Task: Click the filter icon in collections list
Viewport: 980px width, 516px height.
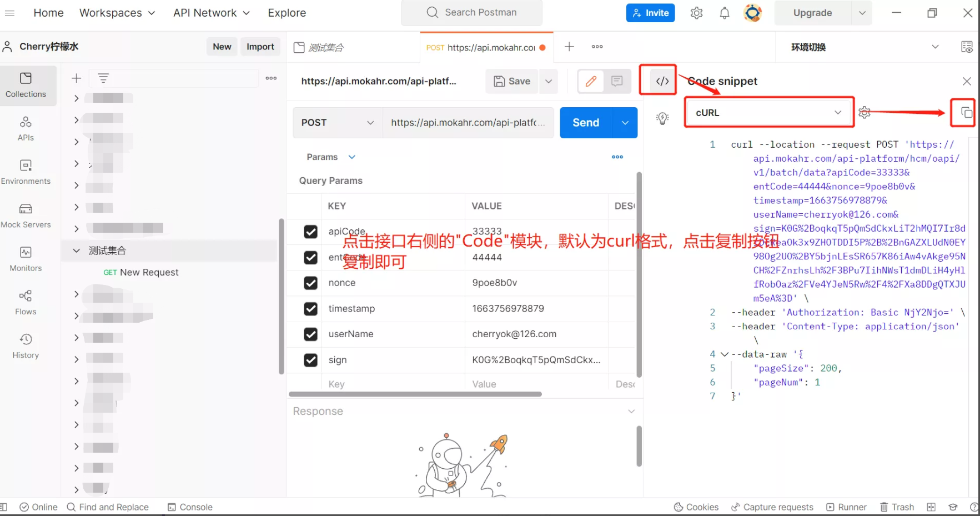Action: pyautogui.click(x=103, y=78)
